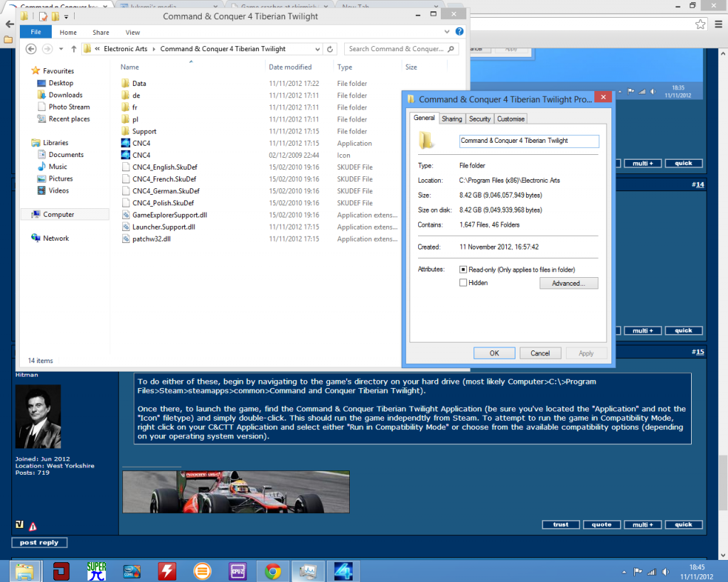Open the address bar history dropdown

(318, 49)
